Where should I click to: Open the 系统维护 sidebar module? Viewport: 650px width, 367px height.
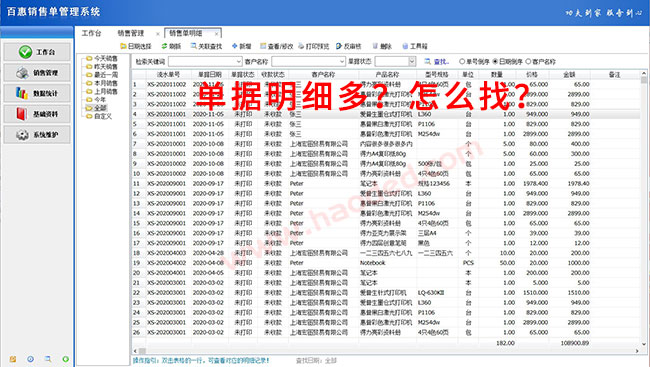point(37,135)
